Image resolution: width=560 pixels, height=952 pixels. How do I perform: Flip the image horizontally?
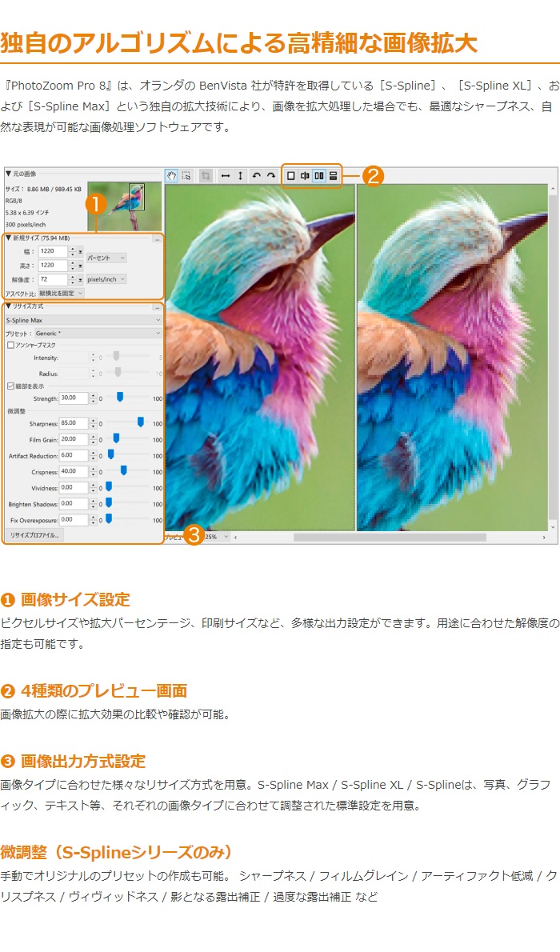coord(226,175)
